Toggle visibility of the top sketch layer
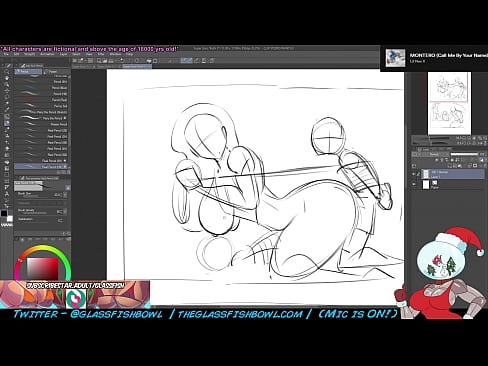 point(414,174)
